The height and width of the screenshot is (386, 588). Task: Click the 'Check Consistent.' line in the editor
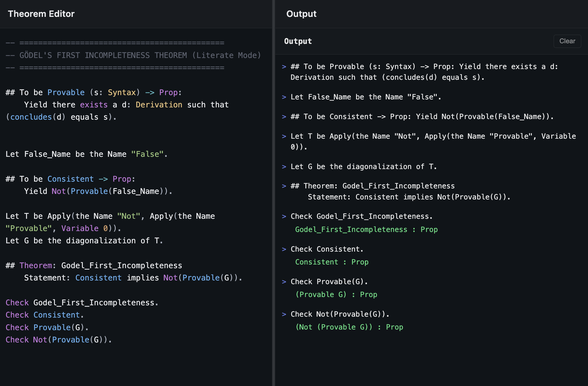(44, 315)
